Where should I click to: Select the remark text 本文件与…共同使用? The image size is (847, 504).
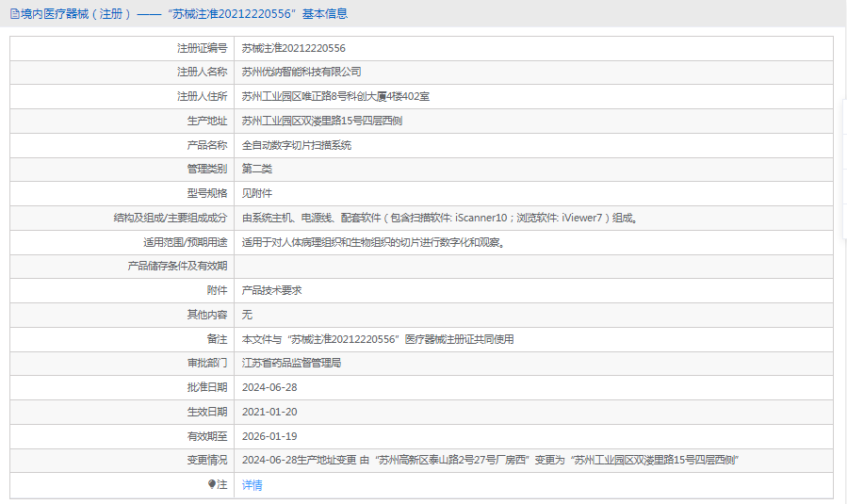point(378,339)
